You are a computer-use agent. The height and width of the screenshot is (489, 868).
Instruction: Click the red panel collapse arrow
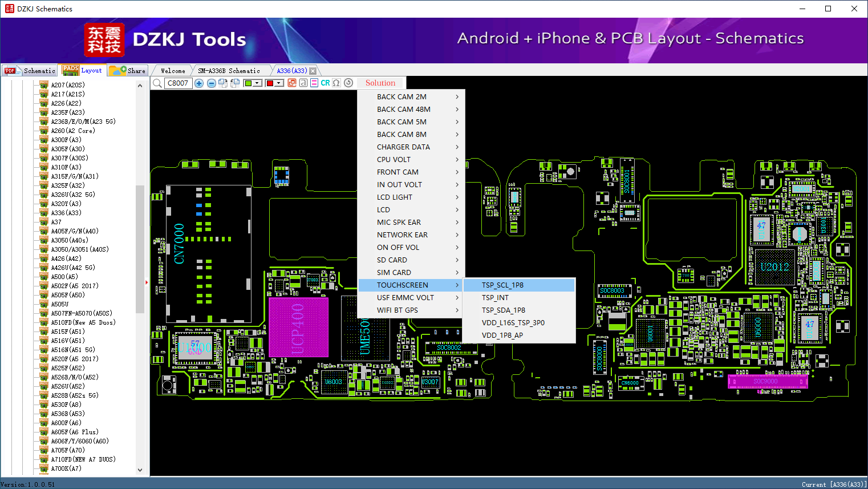[x=147, y=282]
